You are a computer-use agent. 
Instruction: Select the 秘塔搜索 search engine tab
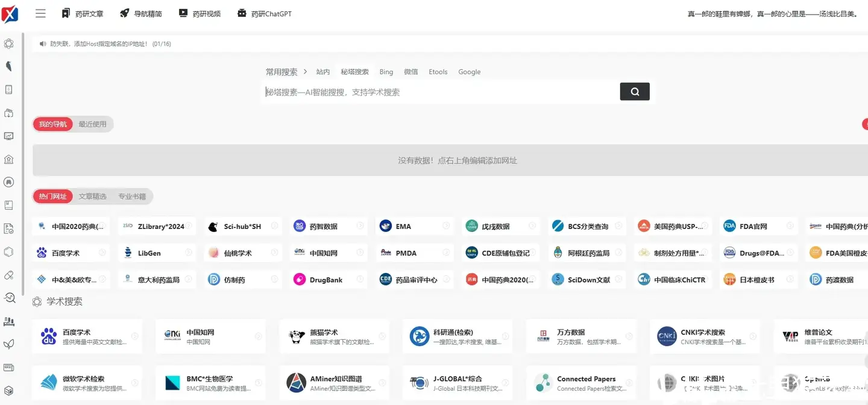pos(354,72)
